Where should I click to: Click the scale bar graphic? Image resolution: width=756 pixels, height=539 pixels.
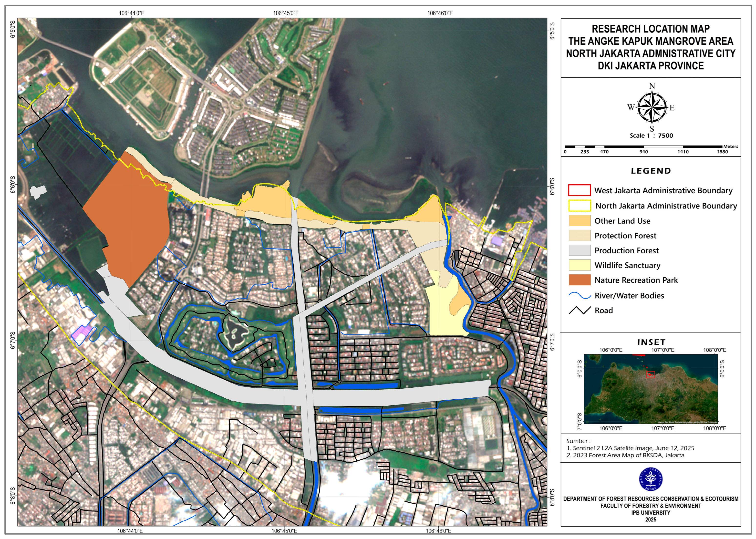pyautogui.click(x=643, y=146)
